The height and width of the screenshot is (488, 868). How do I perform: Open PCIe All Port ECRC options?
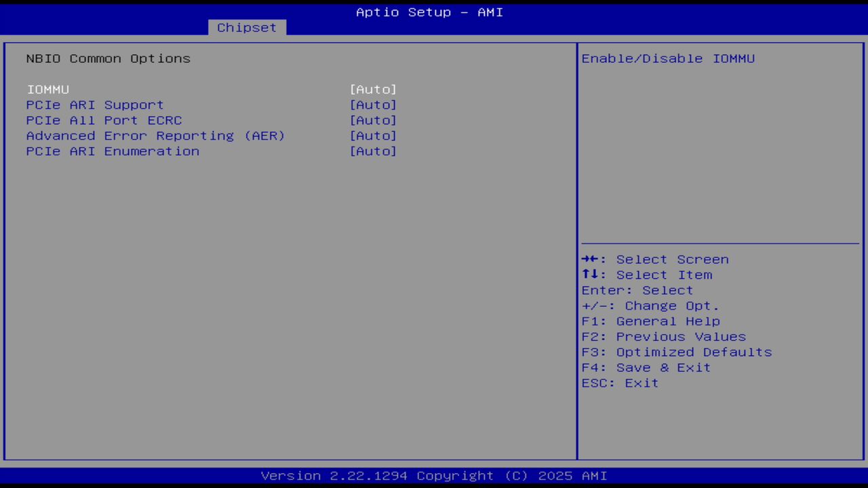click(373, 120)
